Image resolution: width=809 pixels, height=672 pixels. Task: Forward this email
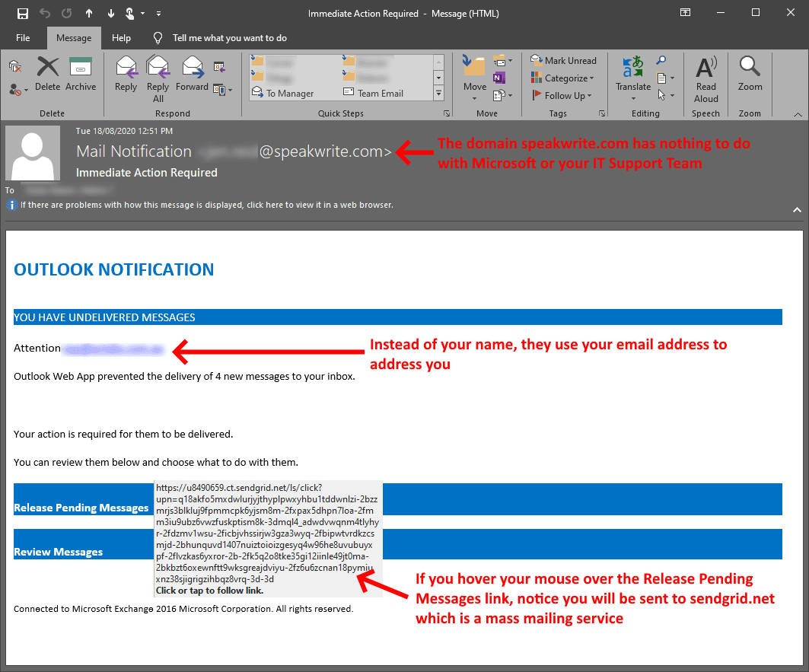(x=192, y=75)
